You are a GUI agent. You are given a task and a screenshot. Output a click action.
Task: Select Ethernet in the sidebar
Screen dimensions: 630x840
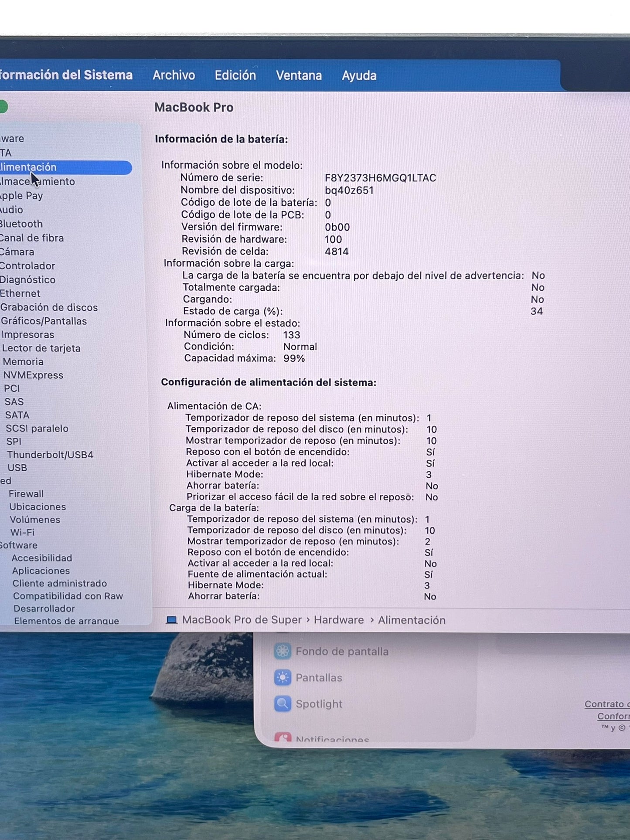click(x=20, y=293)
